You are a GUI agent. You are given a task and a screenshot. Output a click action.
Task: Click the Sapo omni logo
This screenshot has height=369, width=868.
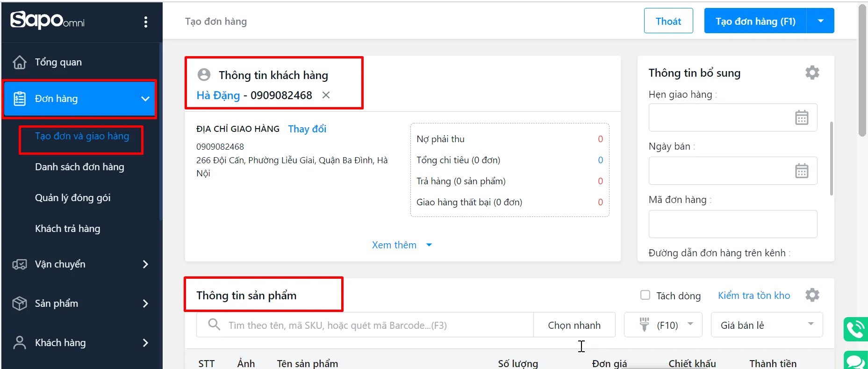(47, 21)
